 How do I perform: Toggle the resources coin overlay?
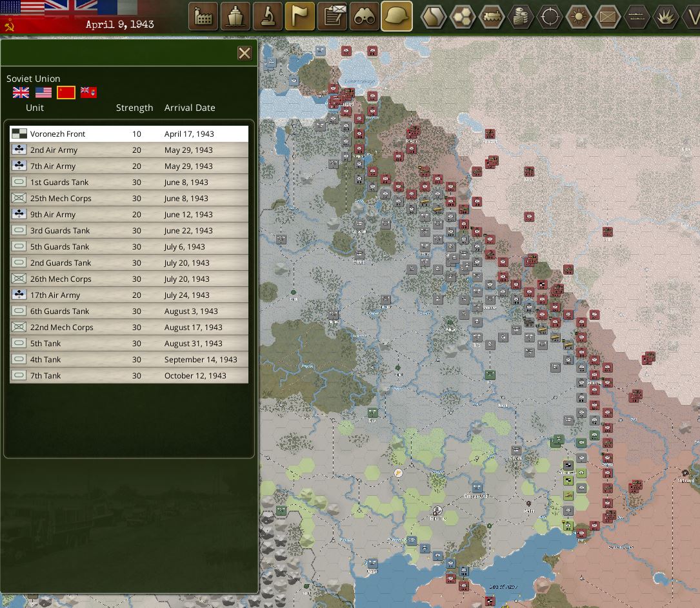pos(520,17)
